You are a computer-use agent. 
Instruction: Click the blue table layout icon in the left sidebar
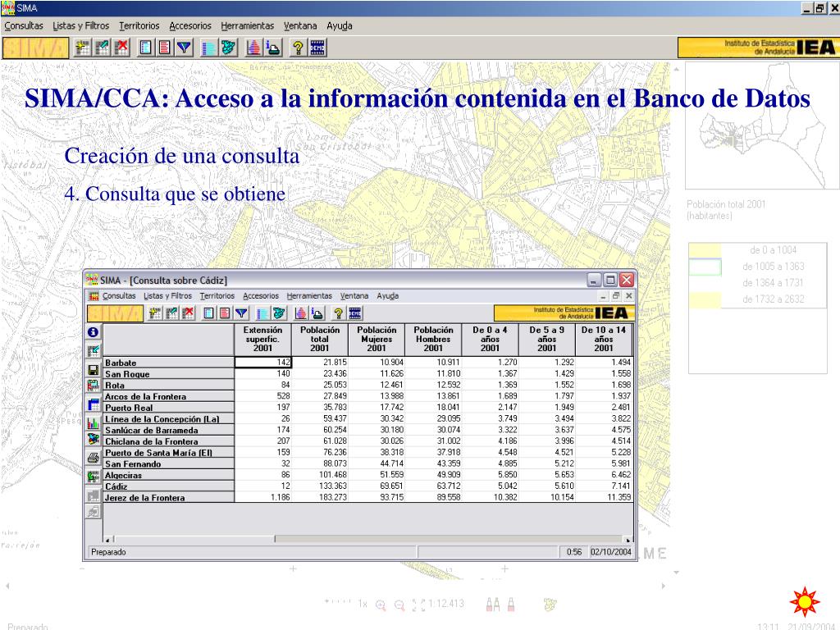coord(93,404)
